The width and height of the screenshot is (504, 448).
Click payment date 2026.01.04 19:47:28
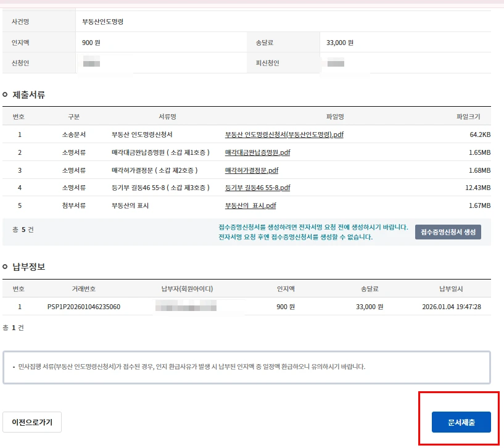452,307
